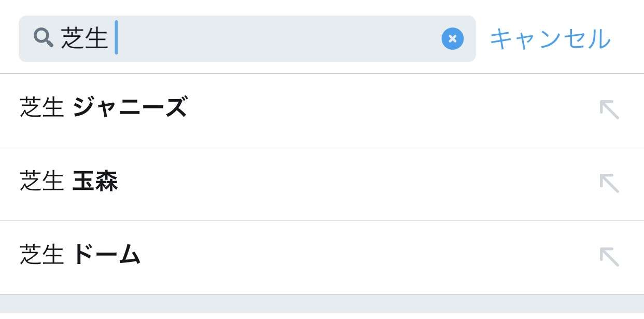Tap 芝生 prefix in the ドーム row
Viewport: 644px width, 319px height.
tap(41, 255)
